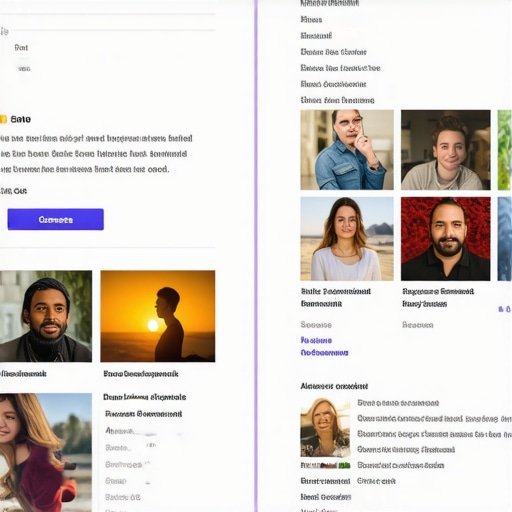
Task: Open the first purple link below the beach portrait
Action: (316, 340)
